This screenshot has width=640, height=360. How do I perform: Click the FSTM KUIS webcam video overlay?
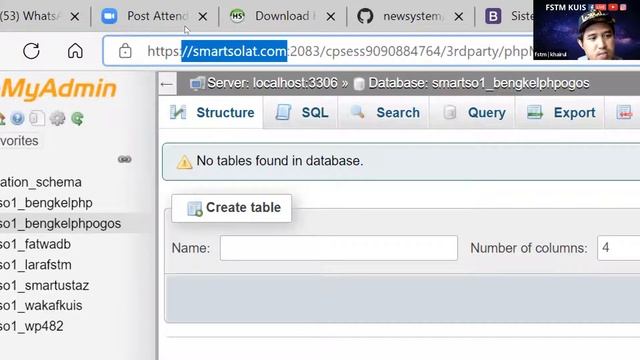pos(587,30)
